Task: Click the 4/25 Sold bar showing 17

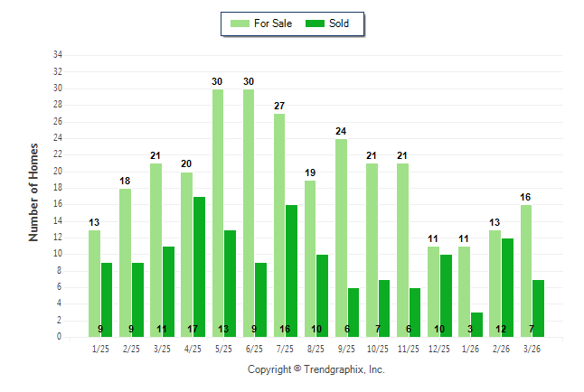Action: coord(199,266)
